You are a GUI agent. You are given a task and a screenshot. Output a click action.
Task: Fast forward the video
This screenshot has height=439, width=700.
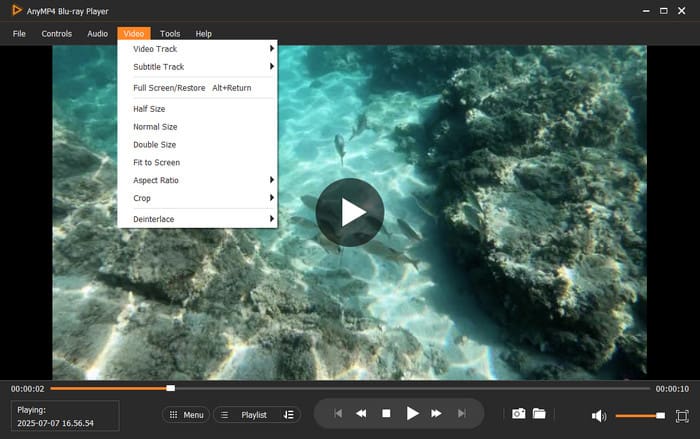pyautogui.click(x=436, y=414)
